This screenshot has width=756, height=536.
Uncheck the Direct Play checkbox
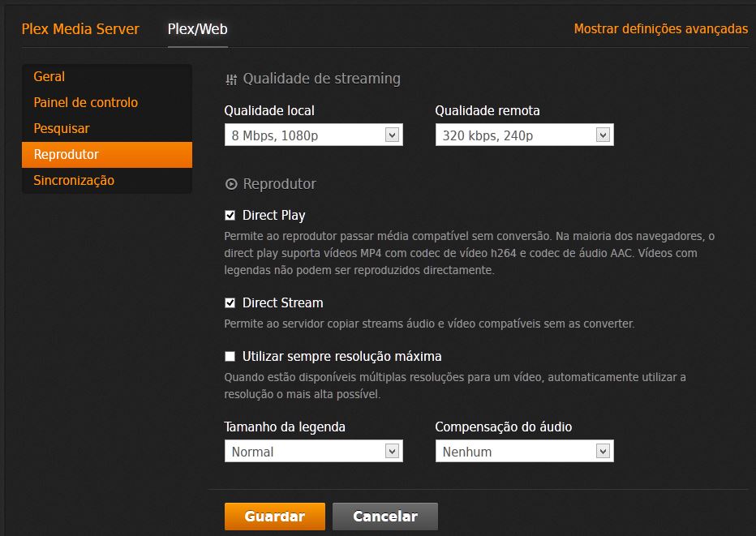coord(230,216)
